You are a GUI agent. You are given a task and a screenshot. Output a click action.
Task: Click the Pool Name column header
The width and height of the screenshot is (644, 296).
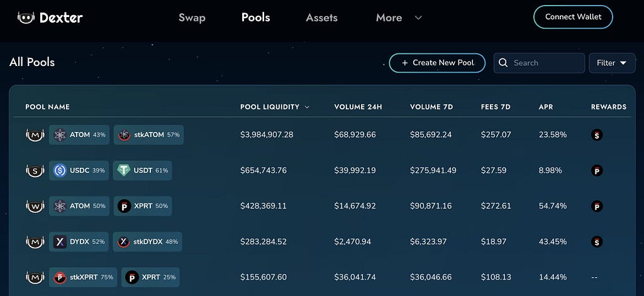pyautogui.click(x=47, y=107)
